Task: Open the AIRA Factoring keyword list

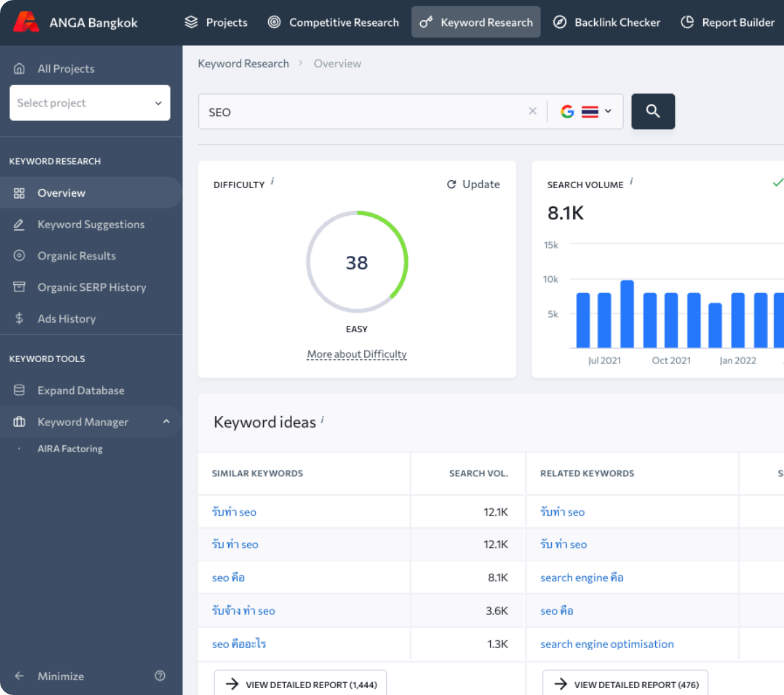Action: point(70,449)
